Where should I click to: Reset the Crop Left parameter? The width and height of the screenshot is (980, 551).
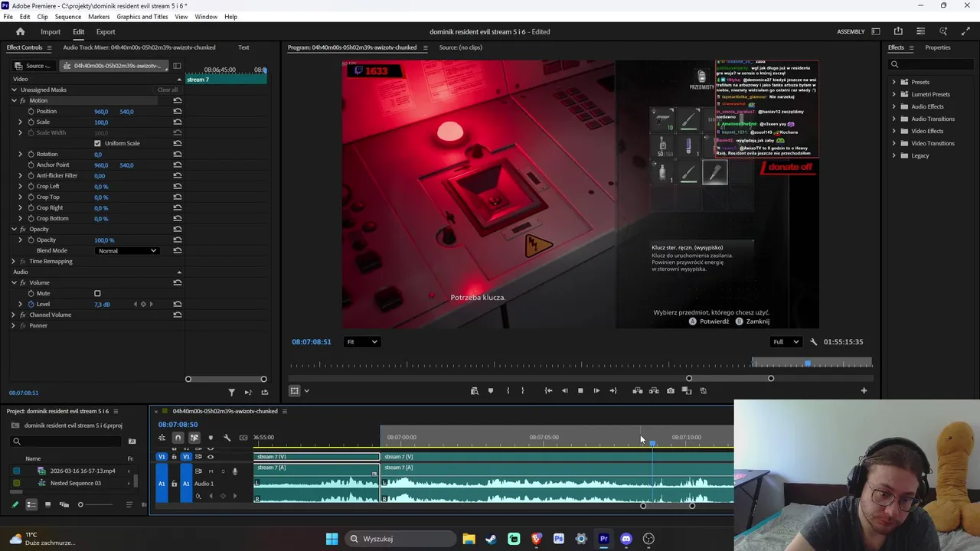click(x=178, y=187)
